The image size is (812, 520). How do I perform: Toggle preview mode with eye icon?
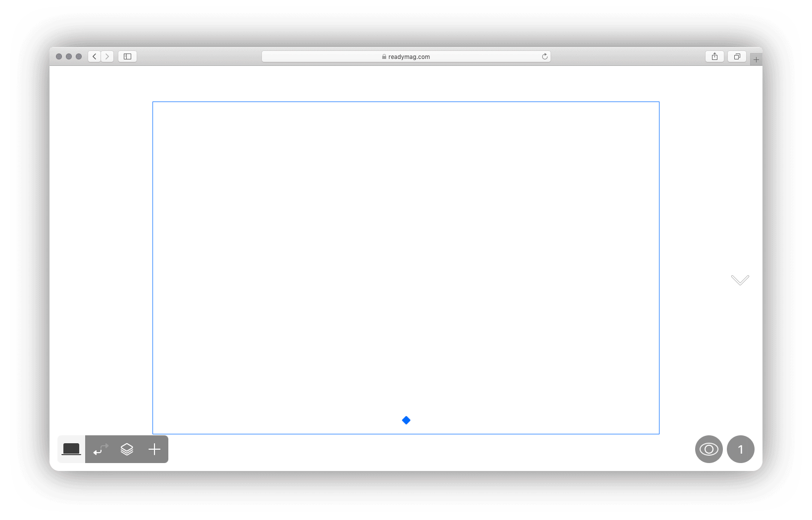(x=709, y=449)
